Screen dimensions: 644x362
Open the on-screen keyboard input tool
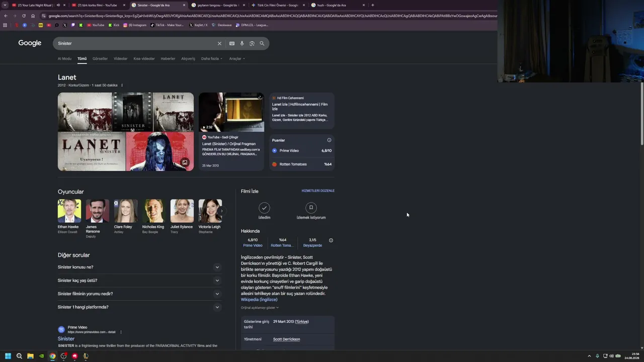pos(232,43)
